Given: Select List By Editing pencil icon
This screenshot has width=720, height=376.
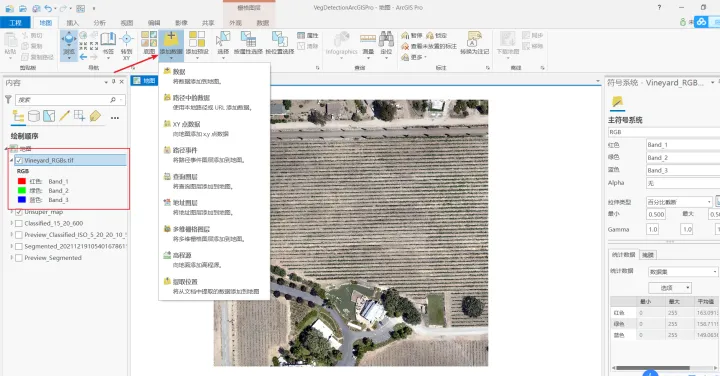Looking at the screenshot, I should pyautogui.click(x=64, y=116).
